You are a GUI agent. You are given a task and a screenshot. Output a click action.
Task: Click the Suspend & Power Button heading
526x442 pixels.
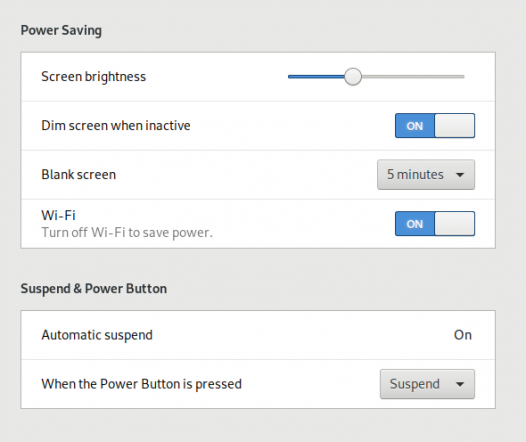pyautogui.click(x=94, y=289)
